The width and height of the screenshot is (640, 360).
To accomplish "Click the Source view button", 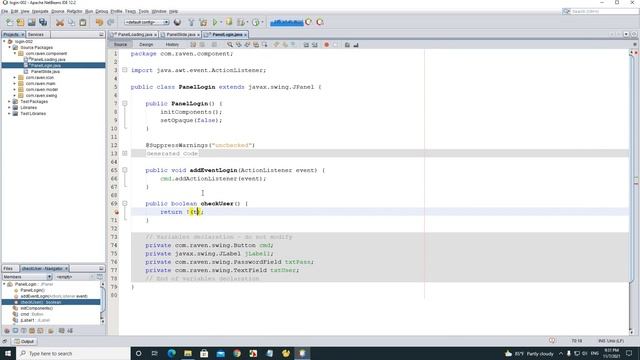I will coord(120,44).
